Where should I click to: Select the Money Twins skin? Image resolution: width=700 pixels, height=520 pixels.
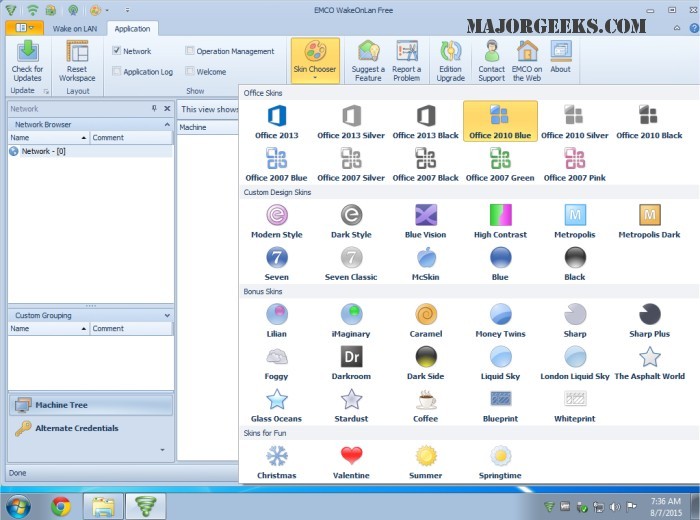[x=500, y=320]
